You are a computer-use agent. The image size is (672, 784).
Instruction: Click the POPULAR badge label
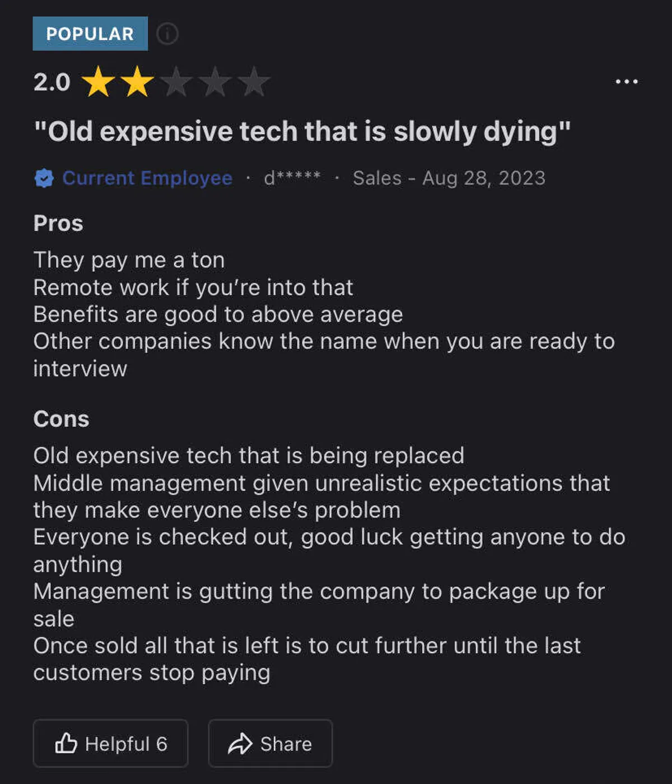coord(90,34)
